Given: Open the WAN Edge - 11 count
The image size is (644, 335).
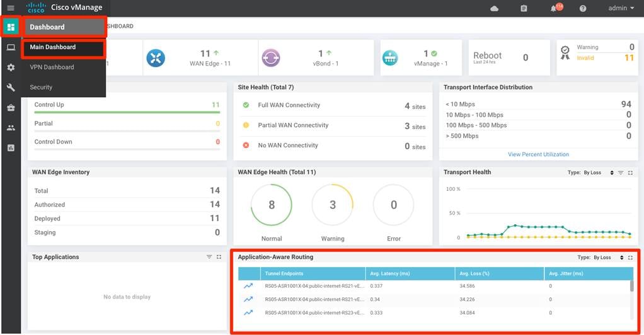Looking at the screenshot, I should pyautogui.click(x=210, y=58).
